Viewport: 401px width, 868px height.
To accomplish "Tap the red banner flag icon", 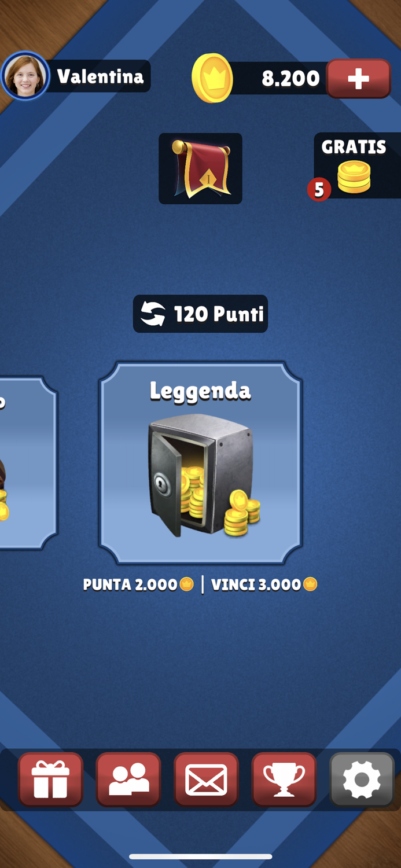I will 201,168.
